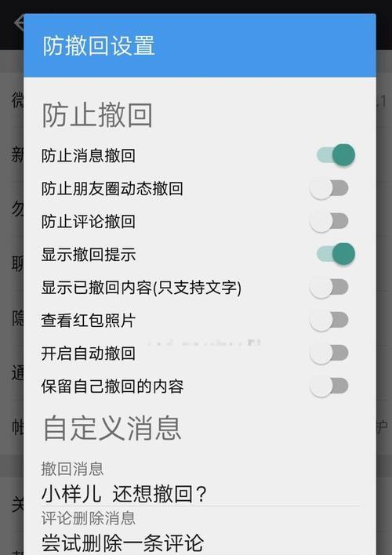
Task: Turn on the 保留自己撤回的内容 switch
Action: point(329,386)
